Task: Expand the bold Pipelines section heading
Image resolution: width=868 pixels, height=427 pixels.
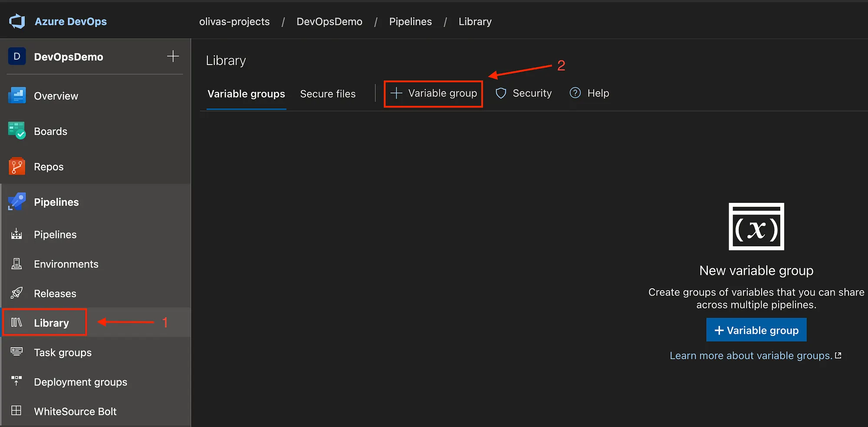Action: (x=56, y=202)
